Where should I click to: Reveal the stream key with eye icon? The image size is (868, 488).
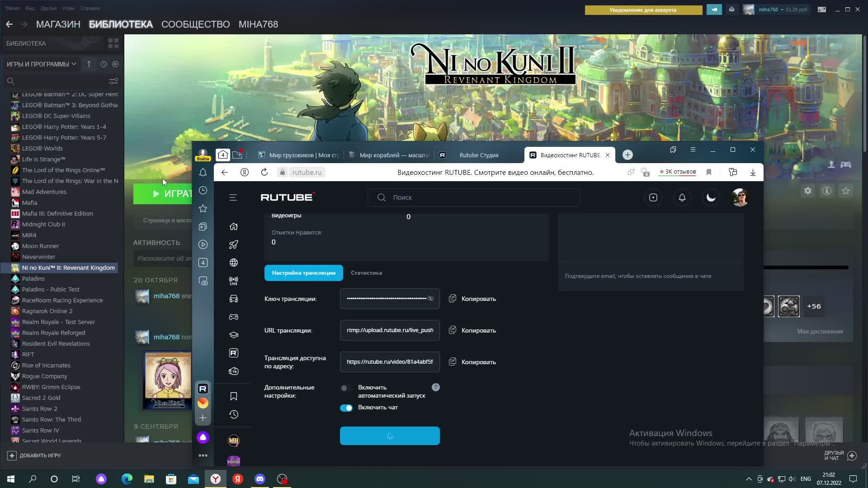(430, 299)
